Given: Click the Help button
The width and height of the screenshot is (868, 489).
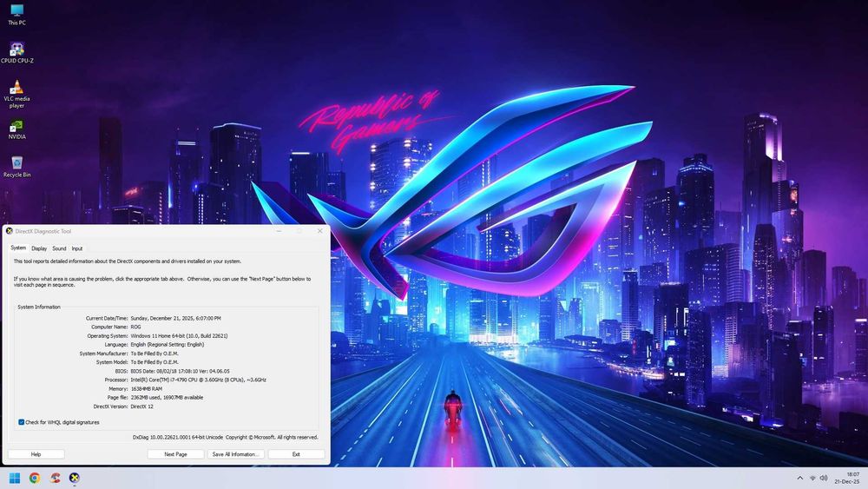Looking at the screenshot, I should click(36, 454).
